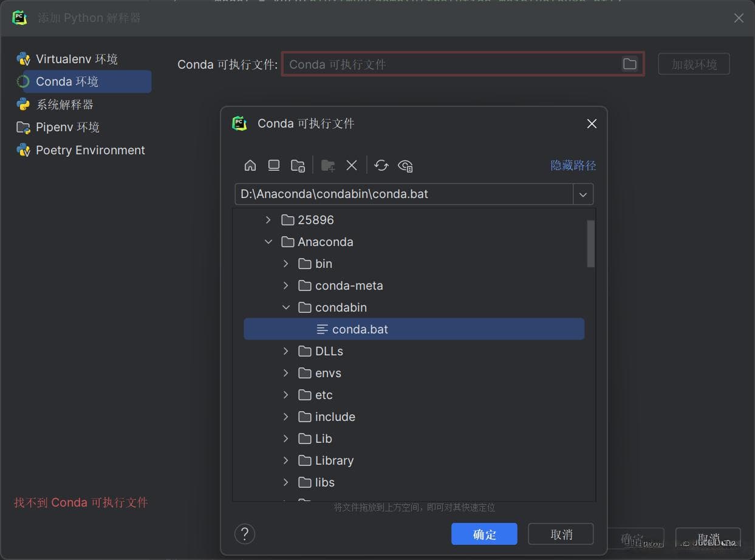755x560 pixels.
Task: Select Virtualenv 环境 in sidebar
Action: [77, 59]
